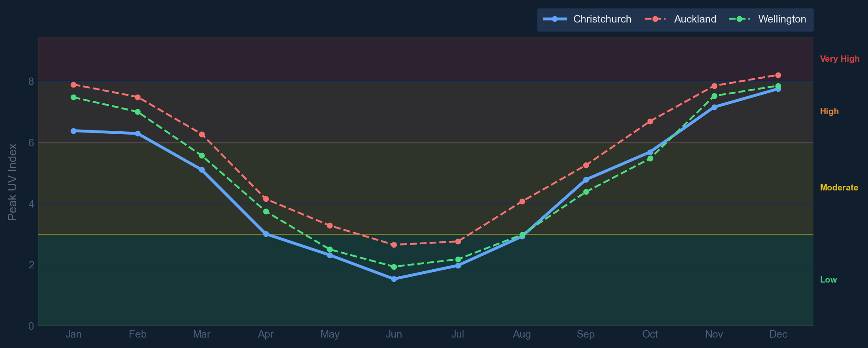
Task: Click Wellington's June data point
Action: click(x=394, y=267)
